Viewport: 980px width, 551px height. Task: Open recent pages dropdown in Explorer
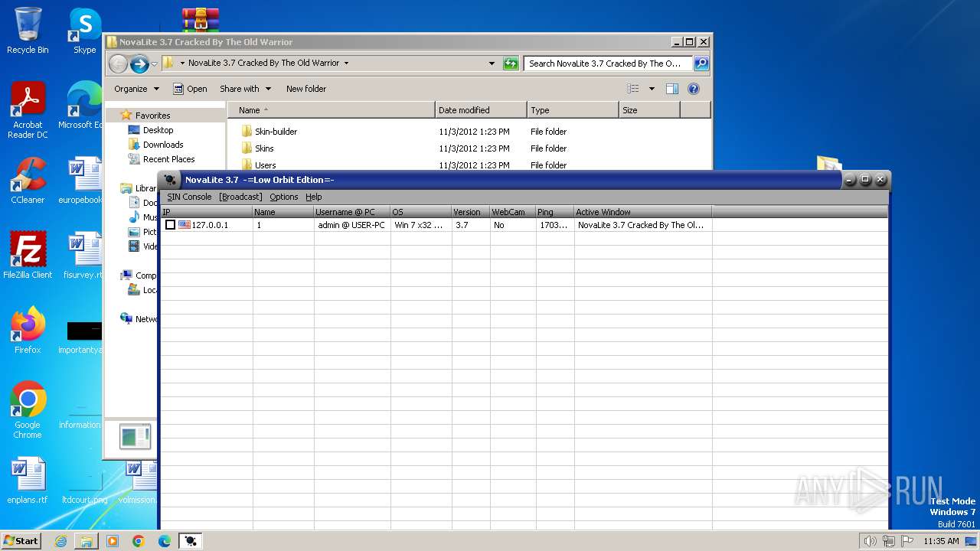click(x=154, y=64)
